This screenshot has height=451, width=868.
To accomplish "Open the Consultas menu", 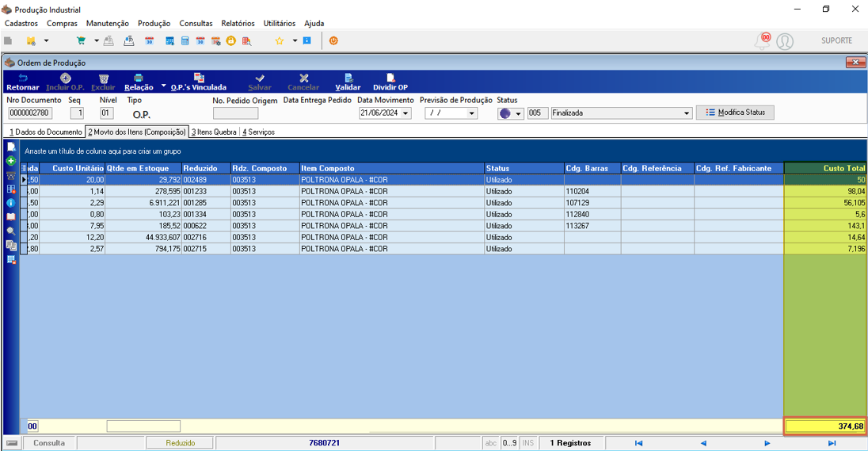I will 196,23.
